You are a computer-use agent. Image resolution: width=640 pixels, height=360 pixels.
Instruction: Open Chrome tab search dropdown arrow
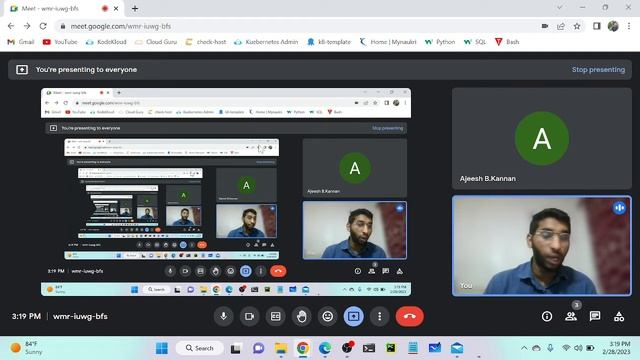tap(560, 7)
